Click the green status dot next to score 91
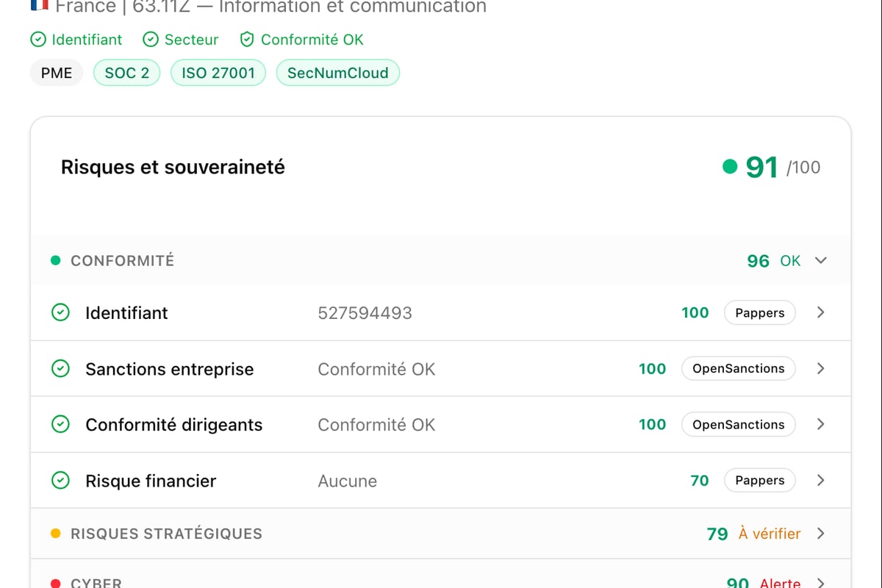Screen dimensions: 882x588 (x=731, y=167)
